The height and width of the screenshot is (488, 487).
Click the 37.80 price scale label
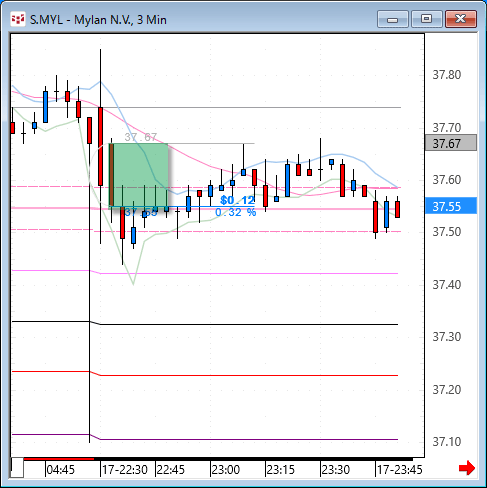click(x=447, y=75)
